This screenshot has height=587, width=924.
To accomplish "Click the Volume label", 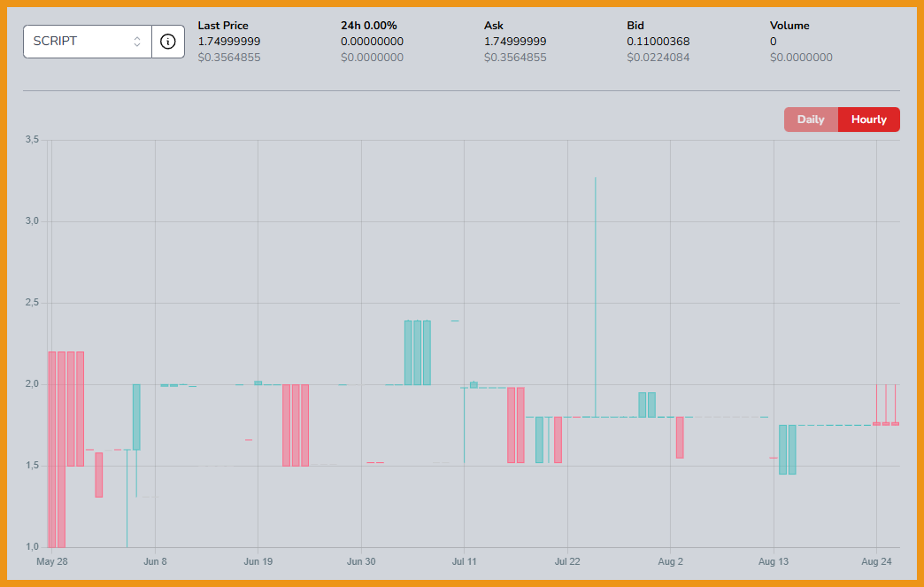I will [x=789, y=26].
